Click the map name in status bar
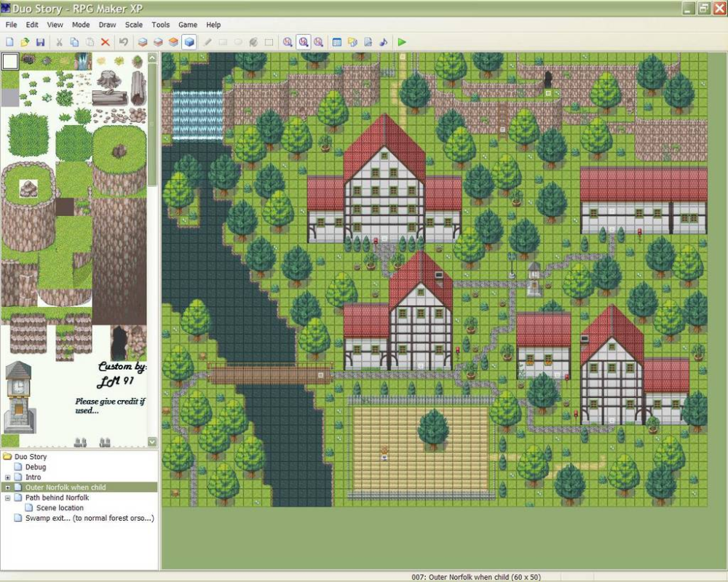The height and width of the screenshot is (582, 728). pyautogui.click(x=476, y=577)
